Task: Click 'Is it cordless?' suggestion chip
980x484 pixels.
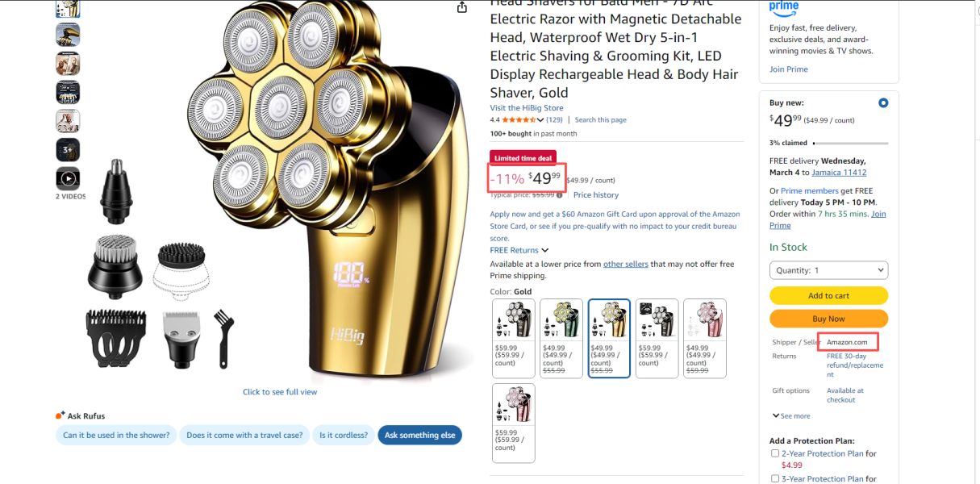Action: pyautogui.click(x=344, y=435)
